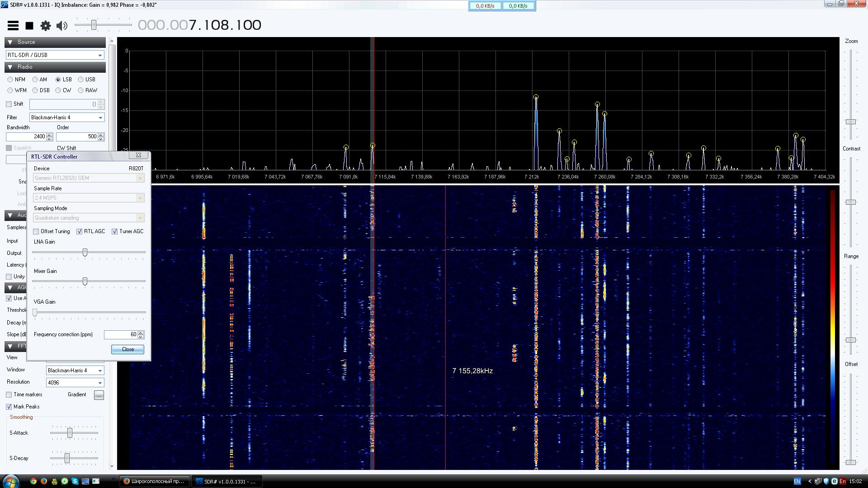Viewport: 868px width, 488px height.
Task: Close the RTL-SDR Controller with the X
Action: pos(138,155)
